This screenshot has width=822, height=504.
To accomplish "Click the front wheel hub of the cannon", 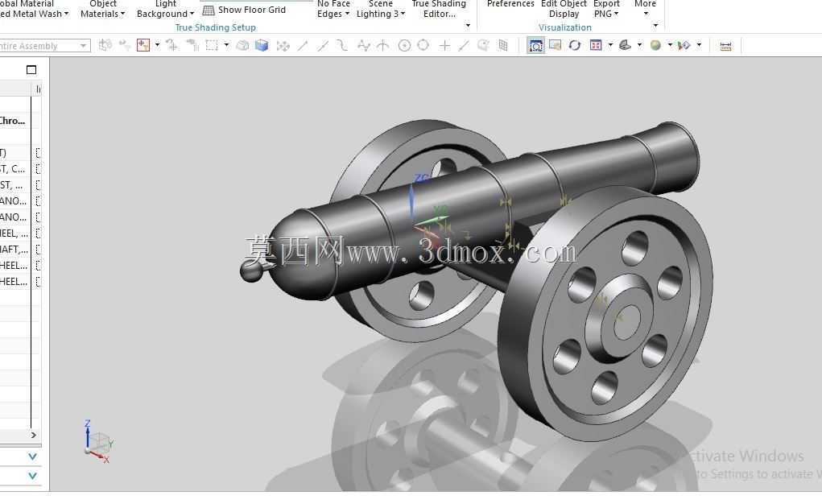I will point(618,319).
